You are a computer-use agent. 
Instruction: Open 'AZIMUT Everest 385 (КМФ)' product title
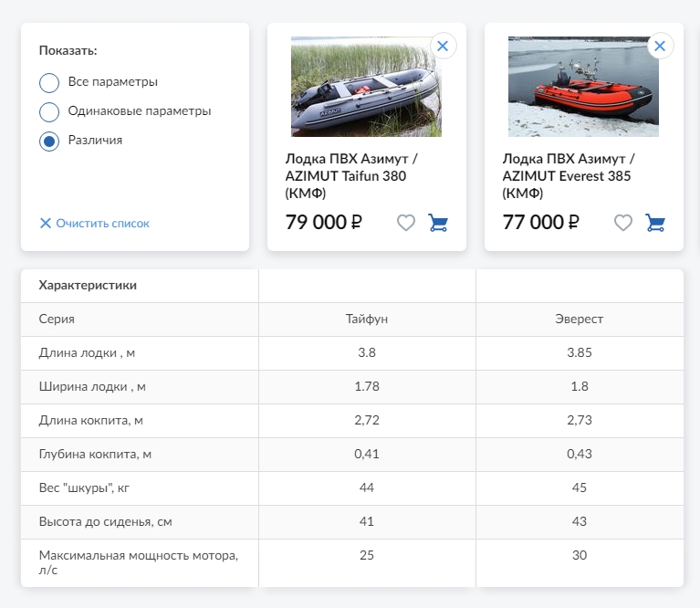pos(569,176)
